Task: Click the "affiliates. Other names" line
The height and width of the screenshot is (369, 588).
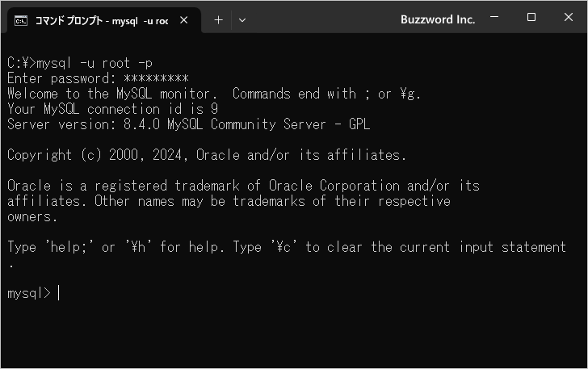Action: point(229,201)
